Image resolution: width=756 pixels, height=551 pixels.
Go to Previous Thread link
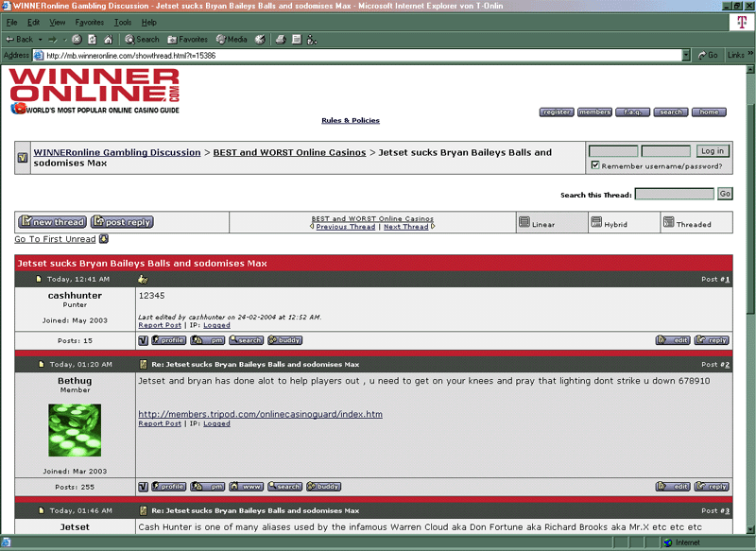(x=345, y=227)
